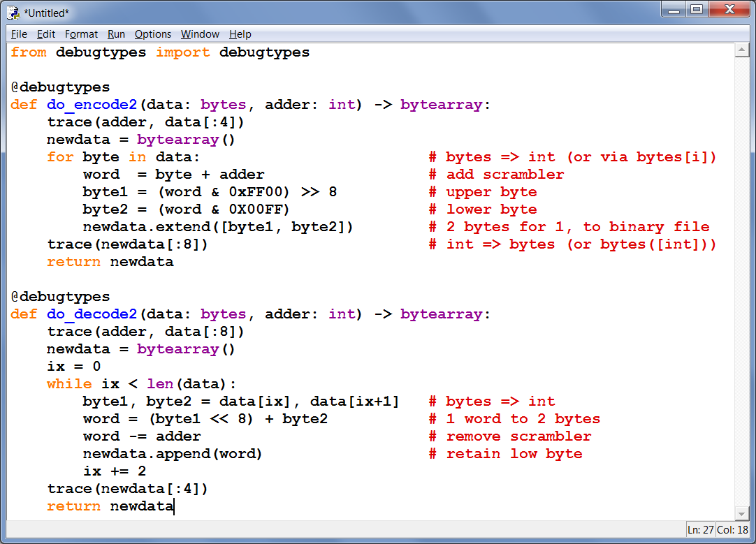
Task: Open the File menu
Action: click(19, 34)
